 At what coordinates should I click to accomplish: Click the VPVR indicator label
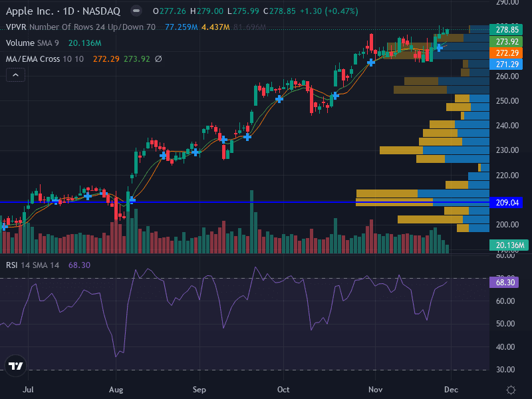pos(16,27)
